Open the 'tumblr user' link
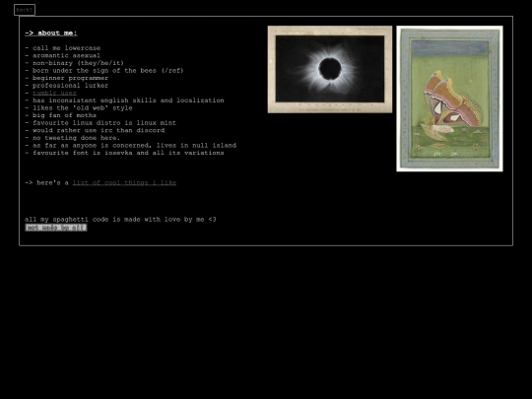Screen dimensions: 532x399 tap(54, 93)
